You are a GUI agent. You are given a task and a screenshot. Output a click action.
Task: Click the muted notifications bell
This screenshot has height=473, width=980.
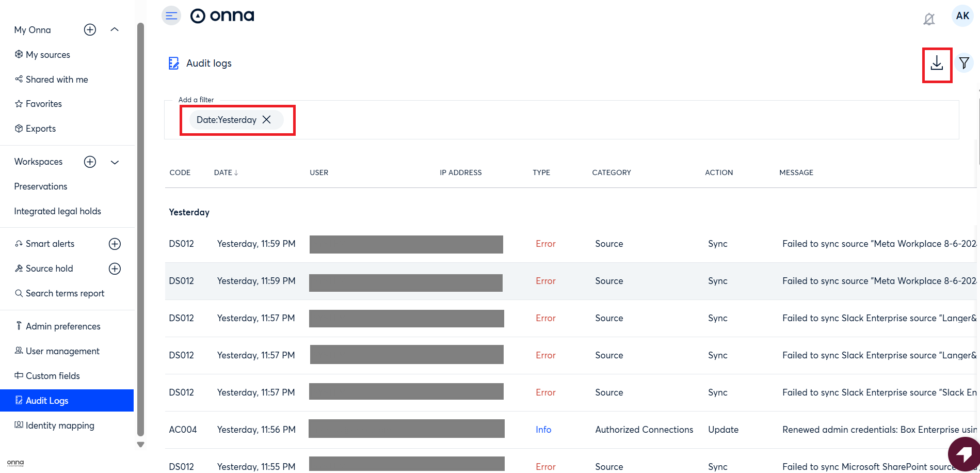click(x=929, y=19)
